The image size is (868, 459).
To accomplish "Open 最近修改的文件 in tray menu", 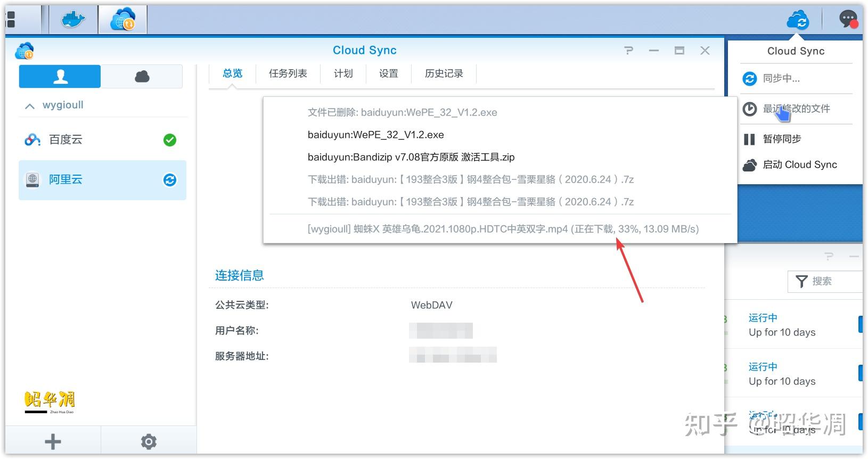I will pyautogui.click(x=796, y=109).
